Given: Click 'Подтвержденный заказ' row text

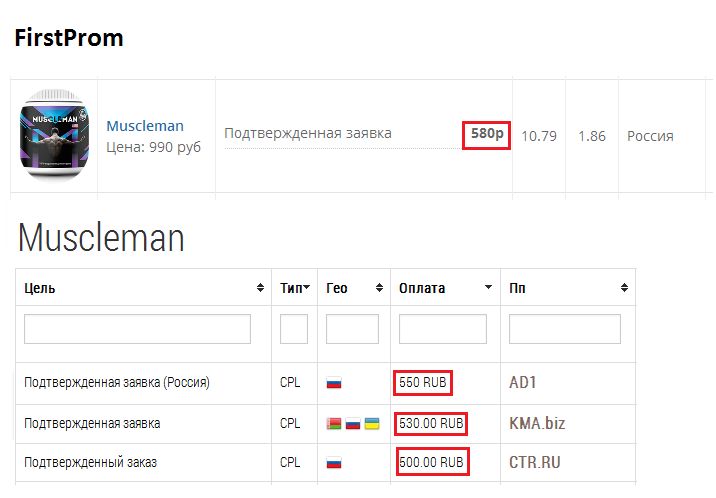Looking at the screenshot, I should [x=90, y=462].
